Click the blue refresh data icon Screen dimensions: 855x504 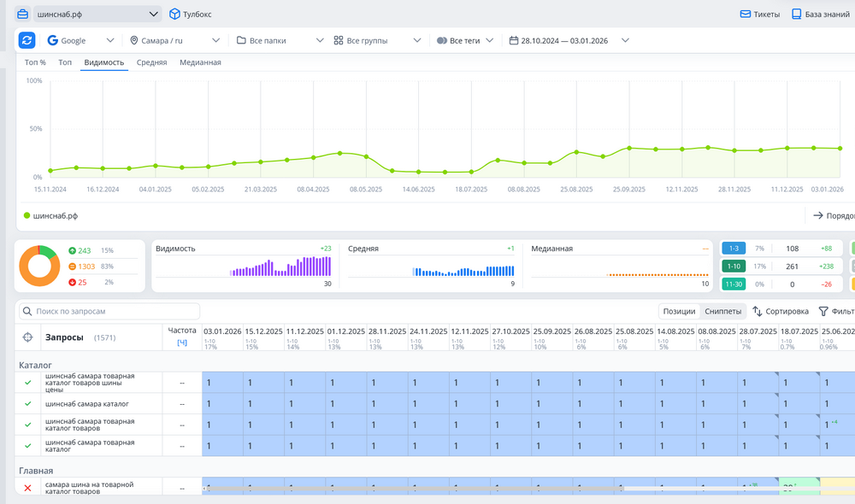[27, 40]
